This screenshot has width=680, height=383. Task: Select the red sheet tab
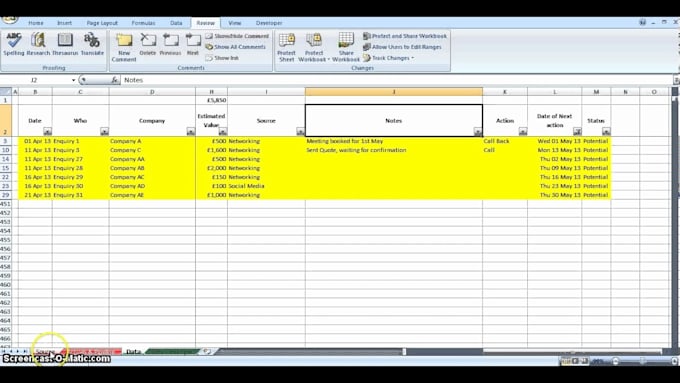click(91, 351)
